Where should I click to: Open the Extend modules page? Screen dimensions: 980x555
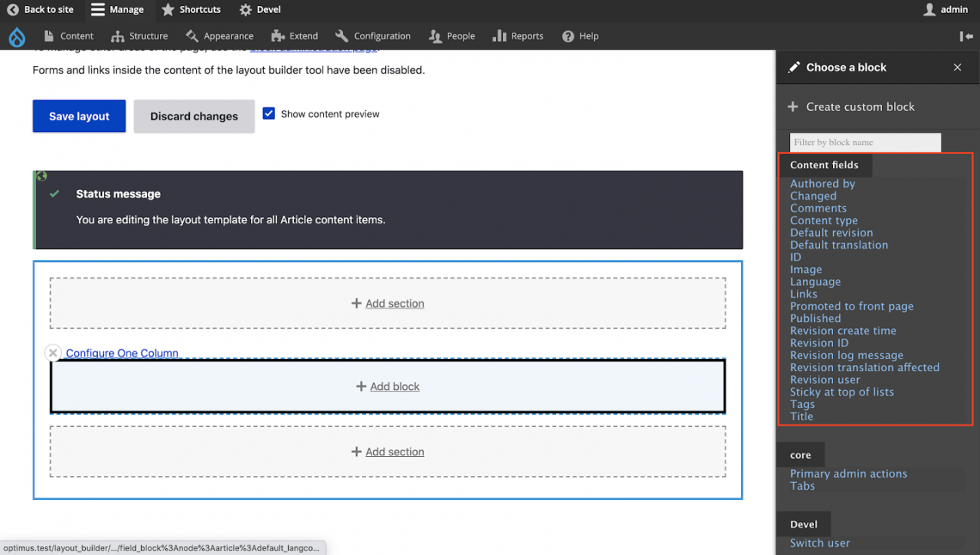(x=294, y=36)
